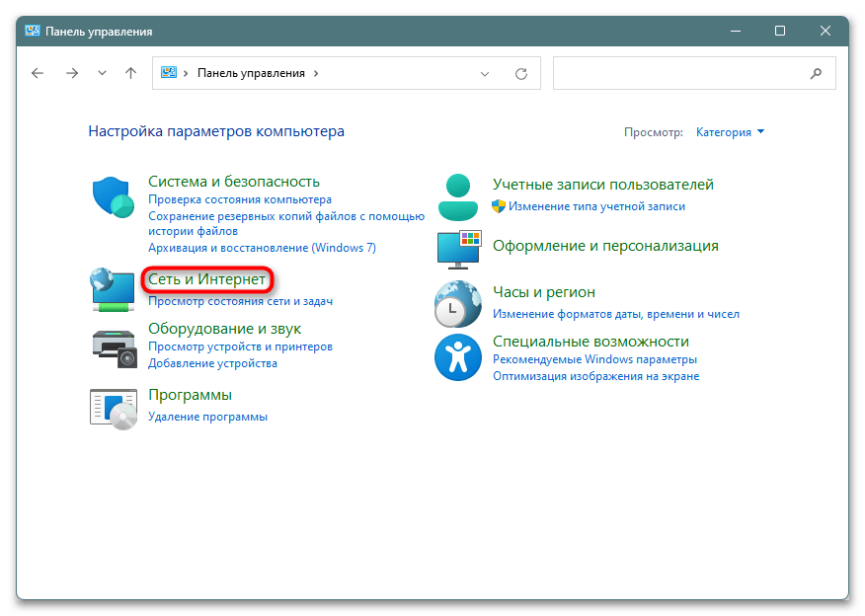Click the System and Security shield icon
Screen dimensions: 865x616
(114, 197)
